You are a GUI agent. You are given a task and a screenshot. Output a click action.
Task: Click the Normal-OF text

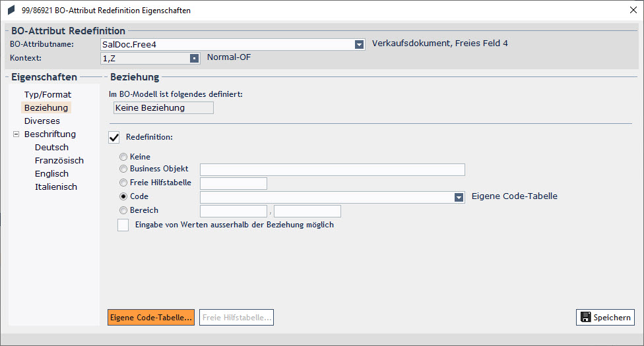(x=229, y=57)
